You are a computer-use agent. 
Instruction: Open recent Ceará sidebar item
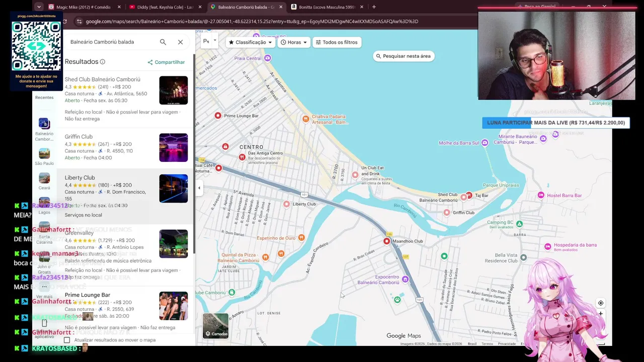44,181
